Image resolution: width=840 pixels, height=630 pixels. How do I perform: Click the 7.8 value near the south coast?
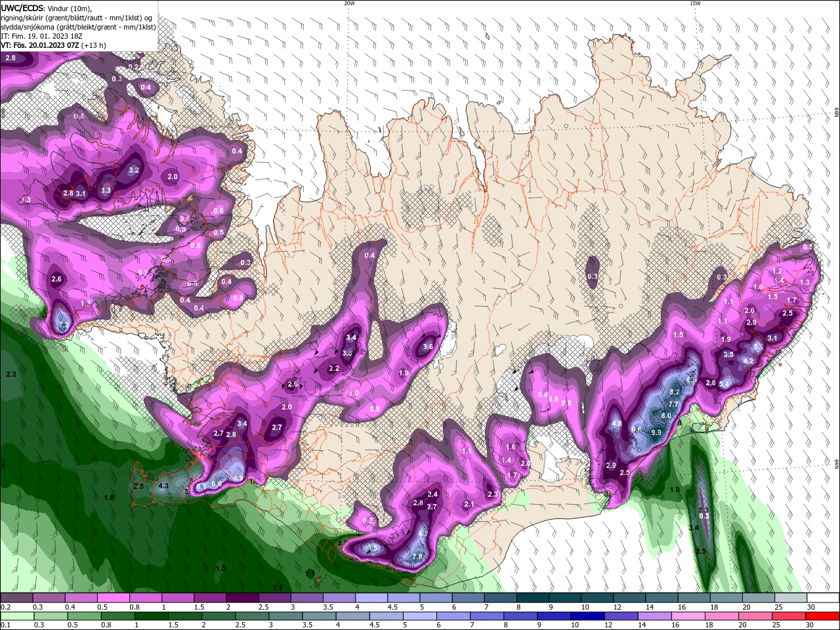tap(417, 557)
